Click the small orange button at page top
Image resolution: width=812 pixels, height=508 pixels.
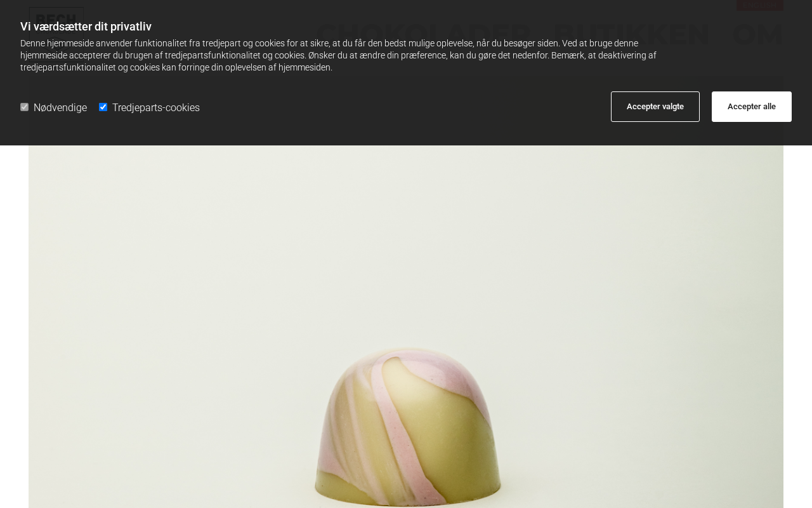click(760, 5)
